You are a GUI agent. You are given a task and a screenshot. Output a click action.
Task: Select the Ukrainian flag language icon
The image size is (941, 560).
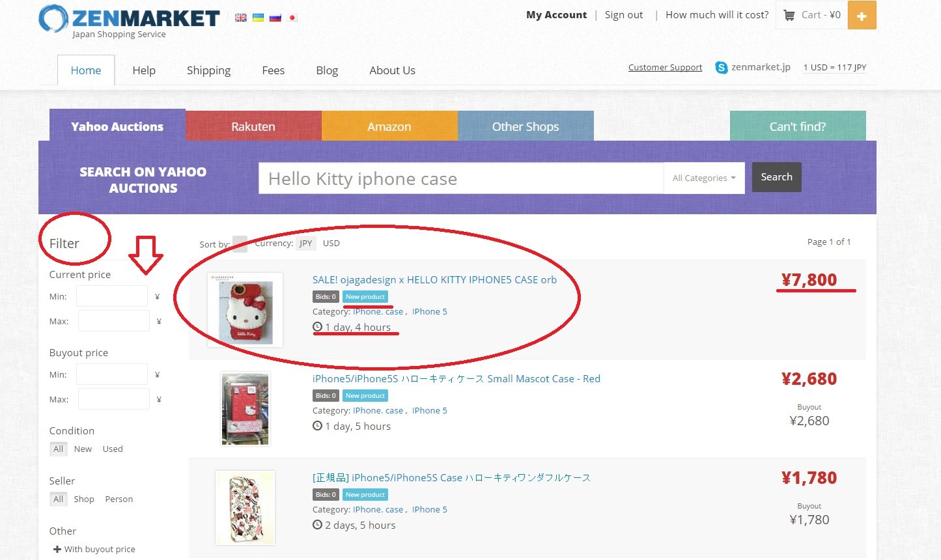pos(258,18)
